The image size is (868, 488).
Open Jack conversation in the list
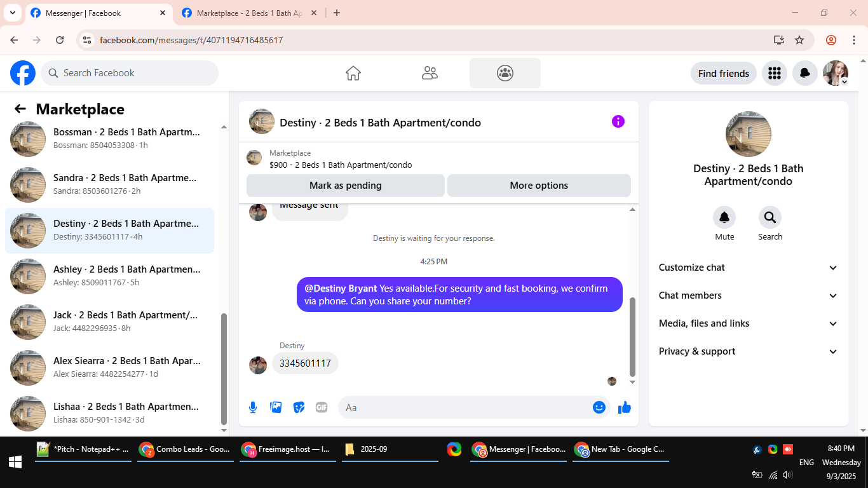click(x=109, y=322)
